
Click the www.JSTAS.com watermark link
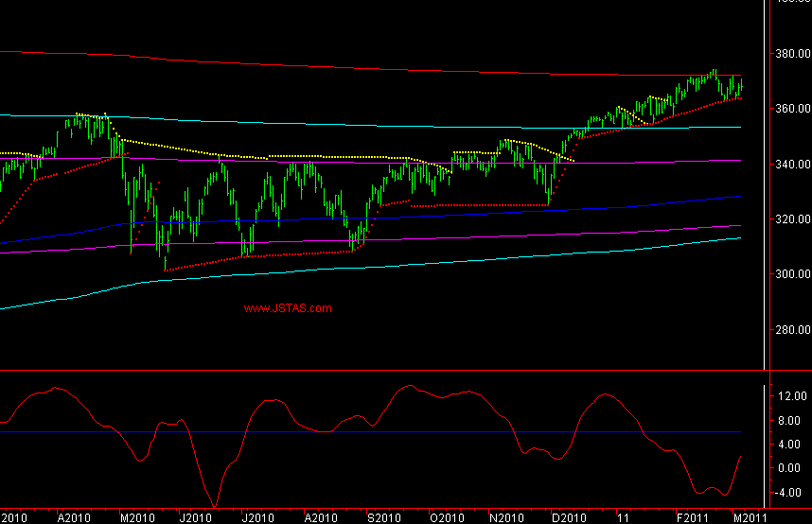[288, 308]
